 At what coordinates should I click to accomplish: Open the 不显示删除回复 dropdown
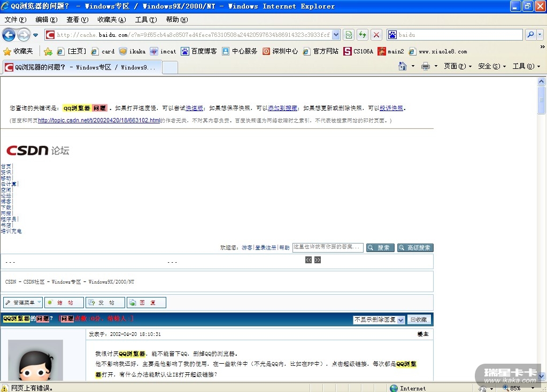(x=379, y=319)
